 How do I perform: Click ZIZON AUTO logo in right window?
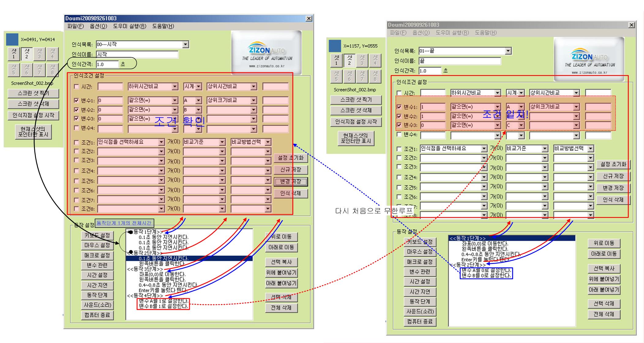coord(589,59)
